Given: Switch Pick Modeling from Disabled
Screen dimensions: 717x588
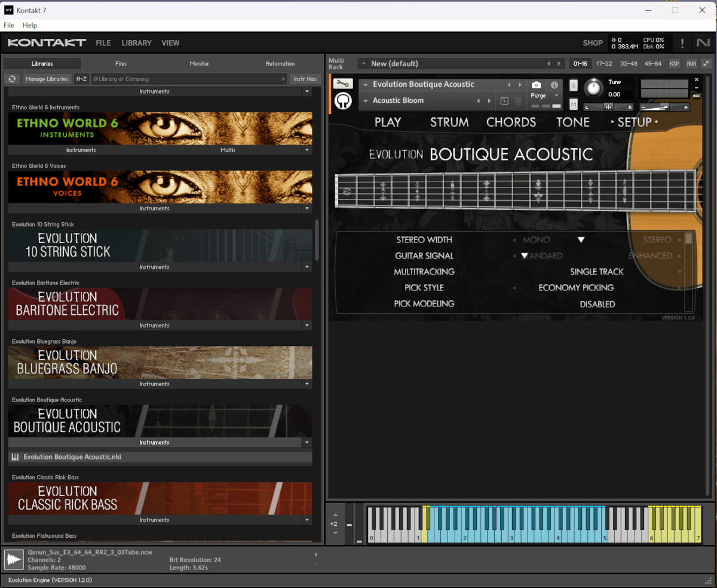Looking at the screenshot, I should pyautogui.click(x=597, y=304).
